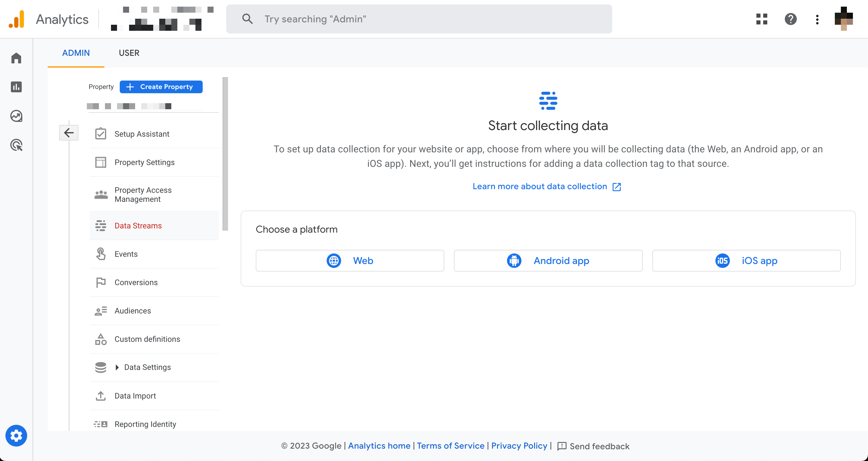Click the Audiences icon
Viewport: 868px width, 461px height.
point(100,310)
